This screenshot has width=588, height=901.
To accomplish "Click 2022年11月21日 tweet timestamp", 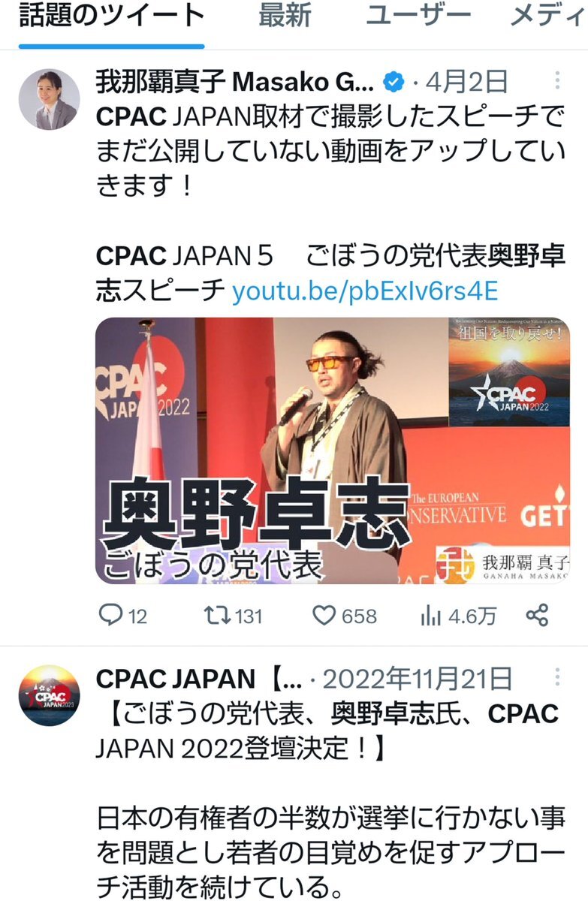I will (418, 679).
